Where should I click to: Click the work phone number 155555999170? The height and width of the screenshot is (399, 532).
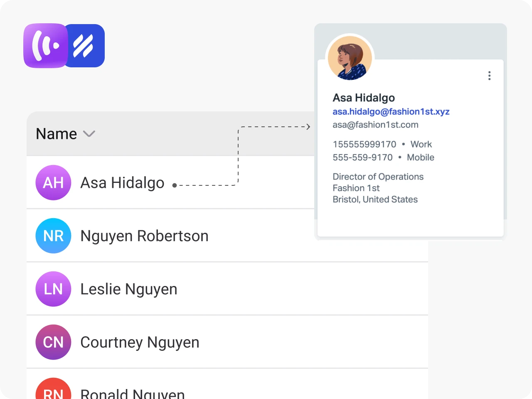click(x=365, y=144)
